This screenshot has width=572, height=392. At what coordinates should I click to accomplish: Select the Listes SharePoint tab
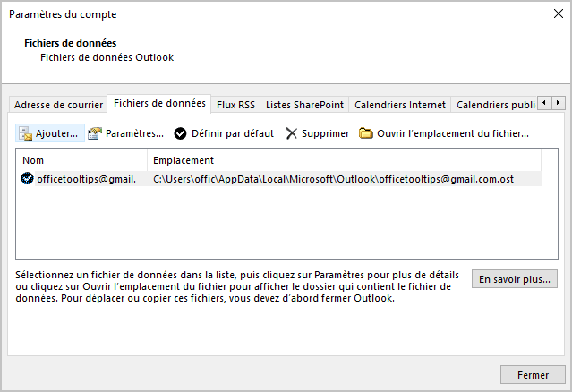tap(304, 105)
